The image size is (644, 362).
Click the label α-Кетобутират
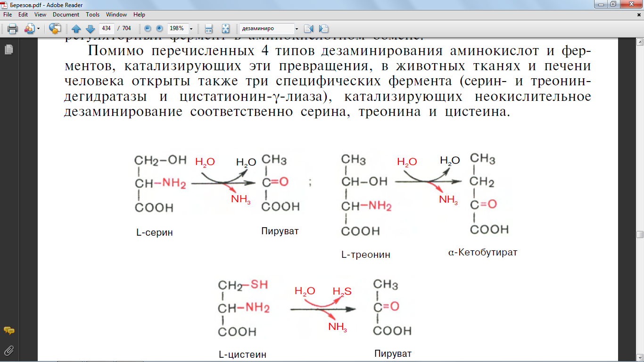[483, 252]
